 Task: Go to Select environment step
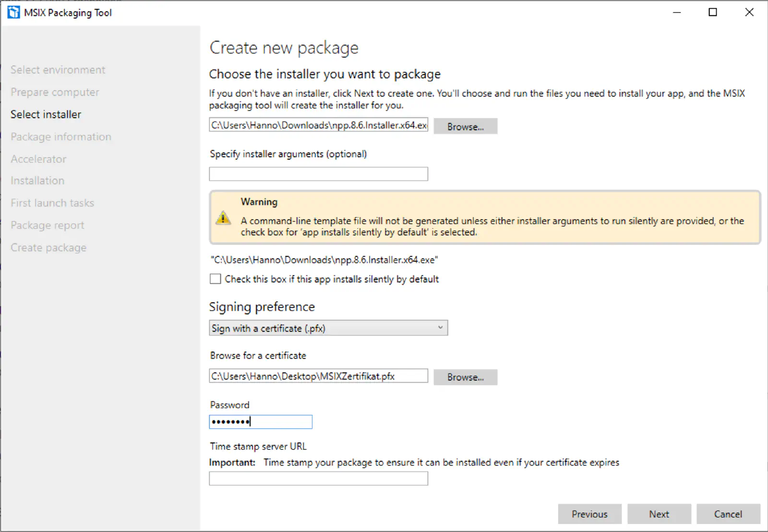pos(58,70)
